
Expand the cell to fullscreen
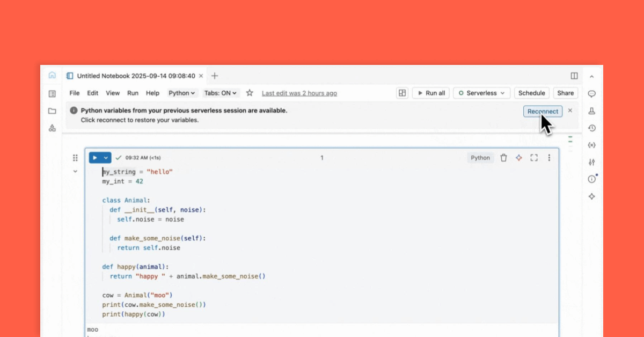click(x=533, y=158)
